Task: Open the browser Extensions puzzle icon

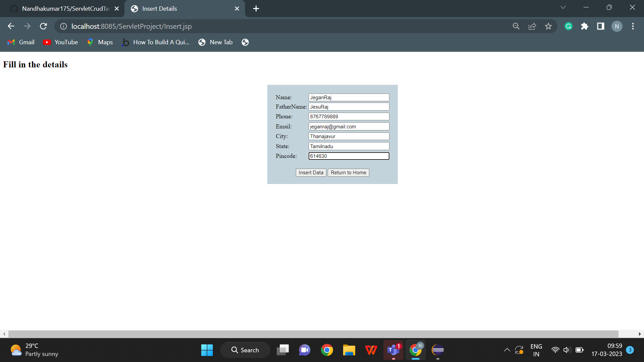Action: [585, 26]
